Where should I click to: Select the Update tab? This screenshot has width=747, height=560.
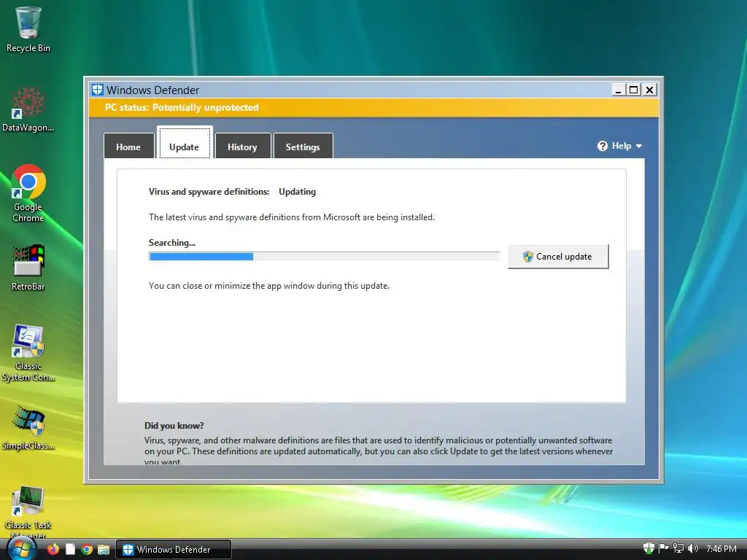[185, 142]
